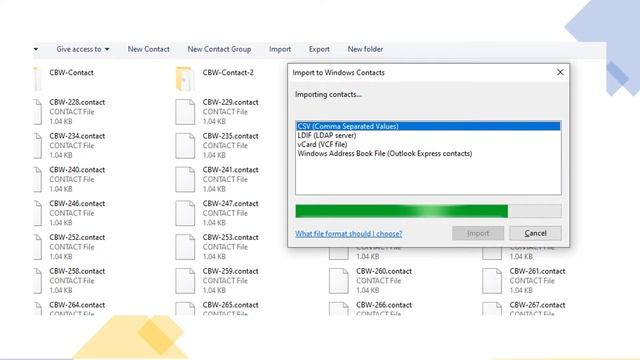This screenshot has height=360, width=640.
Task: Select CBW-259.contact file icon
Action: point(185,281)
